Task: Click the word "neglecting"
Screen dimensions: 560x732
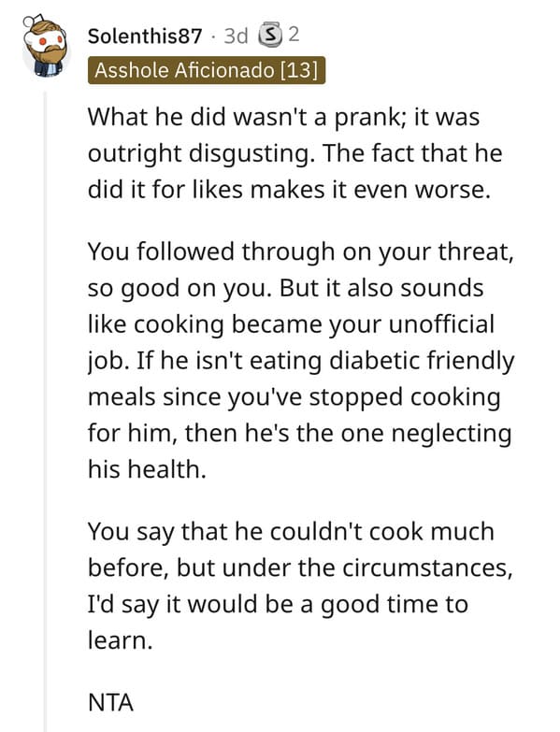Action: click(452, 434)
